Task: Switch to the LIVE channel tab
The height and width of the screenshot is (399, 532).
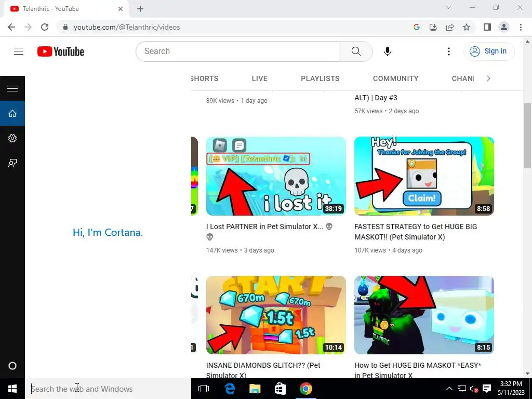Action: point(260,78)
